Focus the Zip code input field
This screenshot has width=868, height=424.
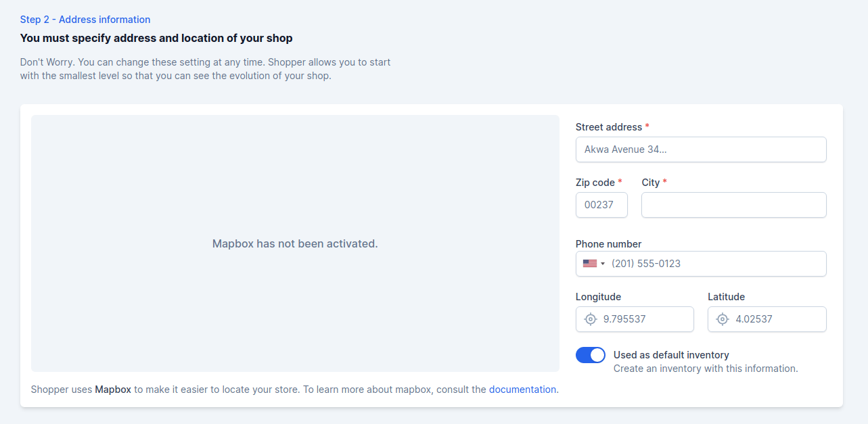point(601,205)
